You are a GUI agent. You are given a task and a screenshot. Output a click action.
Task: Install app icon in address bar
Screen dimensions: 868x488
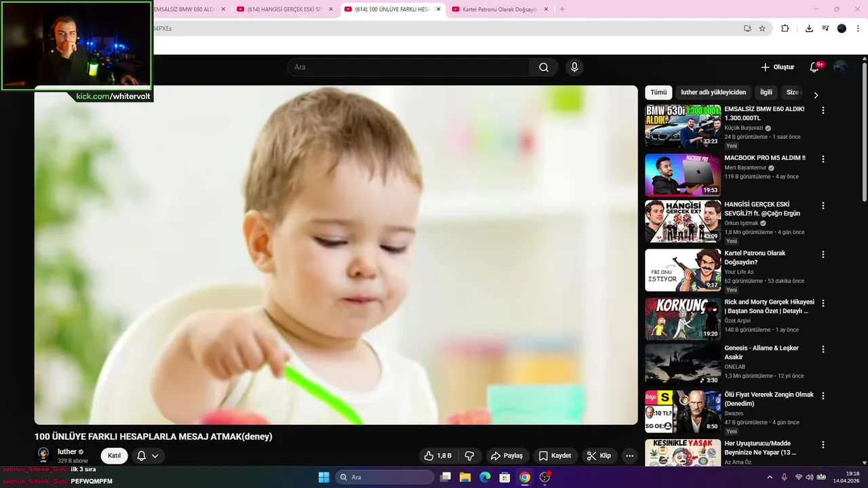click(747, 28)
